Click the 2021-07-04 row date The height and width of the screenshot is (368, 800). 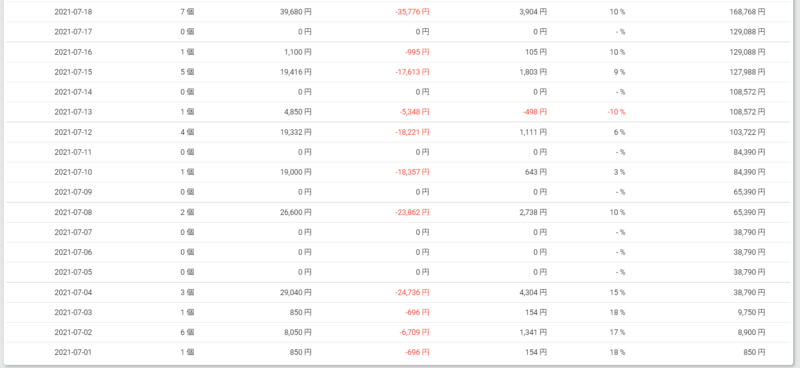click(73, 292)
